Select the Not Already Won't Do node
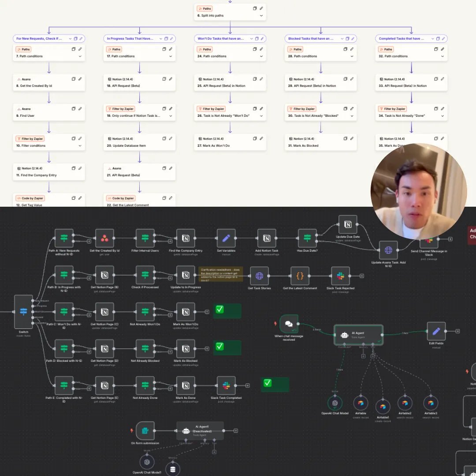476x476 pixels. point(145,312)
